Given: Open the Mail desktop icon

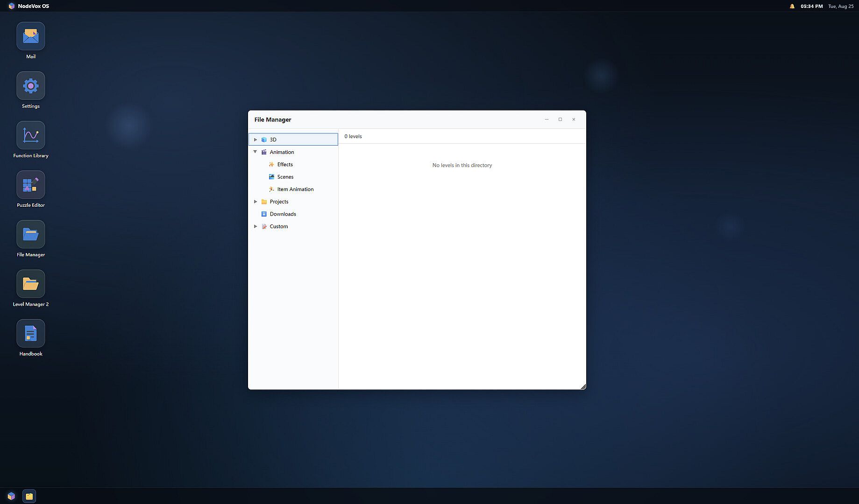Looking at the screenshot, I should point(31,36).
